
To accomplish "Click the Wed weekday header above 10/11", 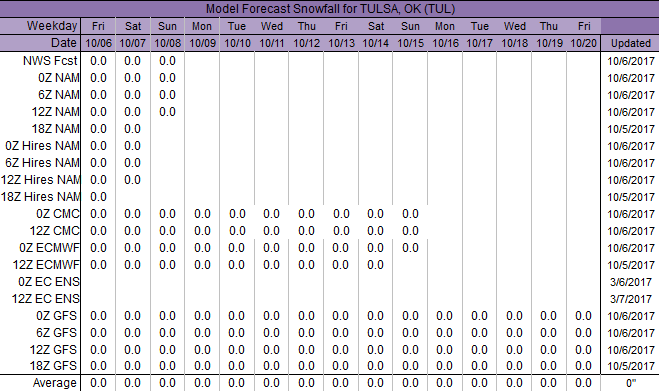I will [272, 26].
